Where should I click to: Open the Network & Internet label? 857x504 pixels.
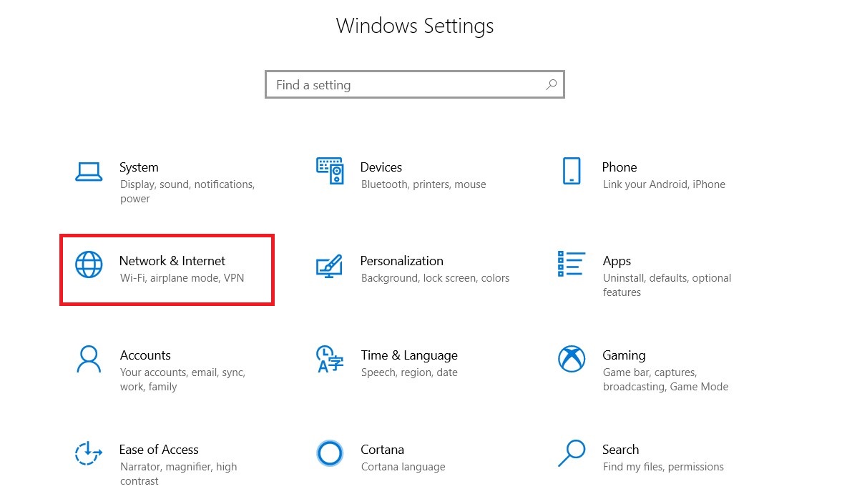coord(172,261)
